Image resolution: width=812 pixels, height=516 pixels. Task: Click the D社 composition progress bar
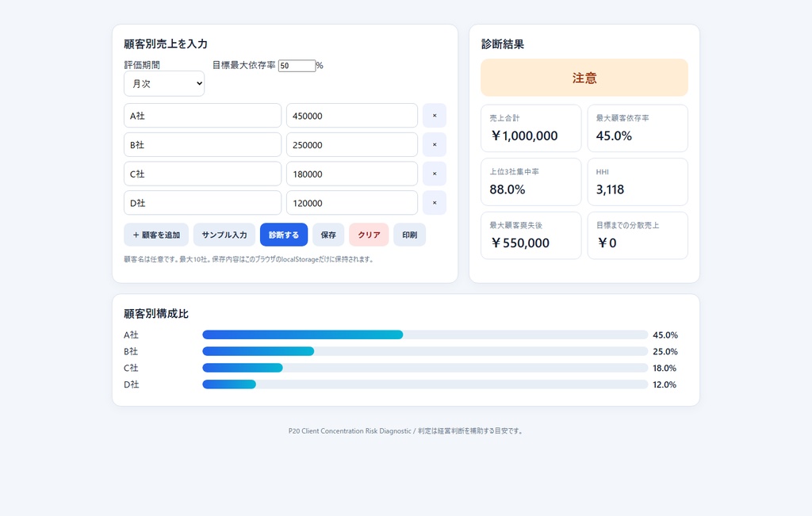(425, 384)
